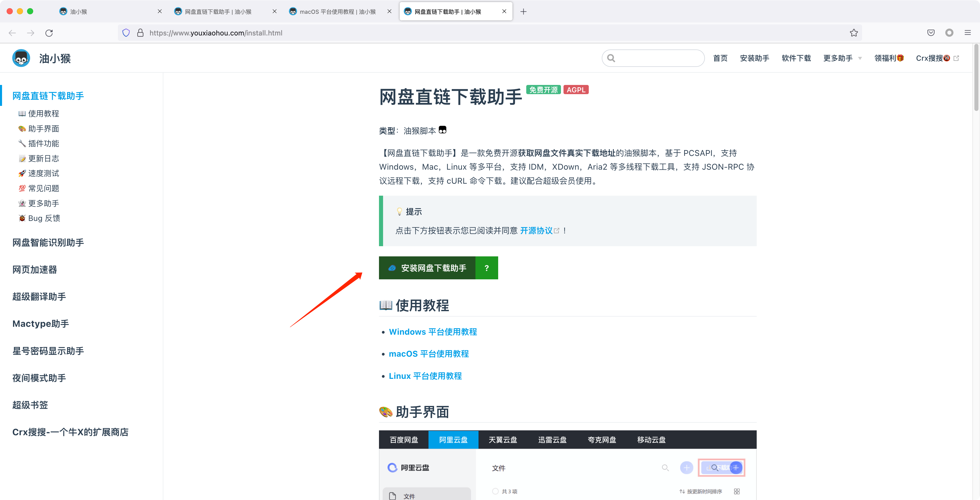Select the 阿里云盘 tab
Screen dimensions: 980x500
453,440
